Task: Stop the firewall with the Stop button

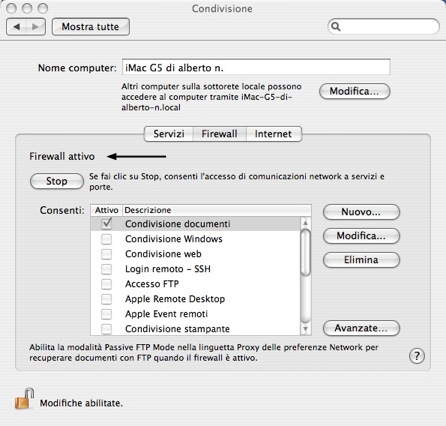Action: pyautogui.click(x=57, y=181)
